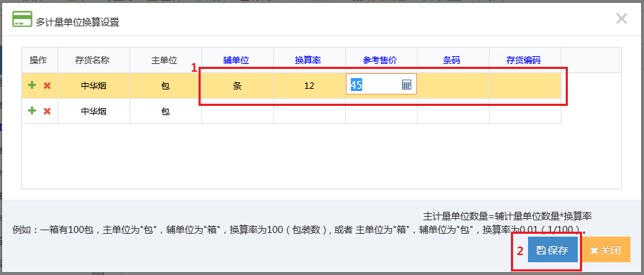This screenshot has height=275, width=644.
Task: Add a row via the second row's plus icon
Action: pyautogui.click(x=32, y=111)
